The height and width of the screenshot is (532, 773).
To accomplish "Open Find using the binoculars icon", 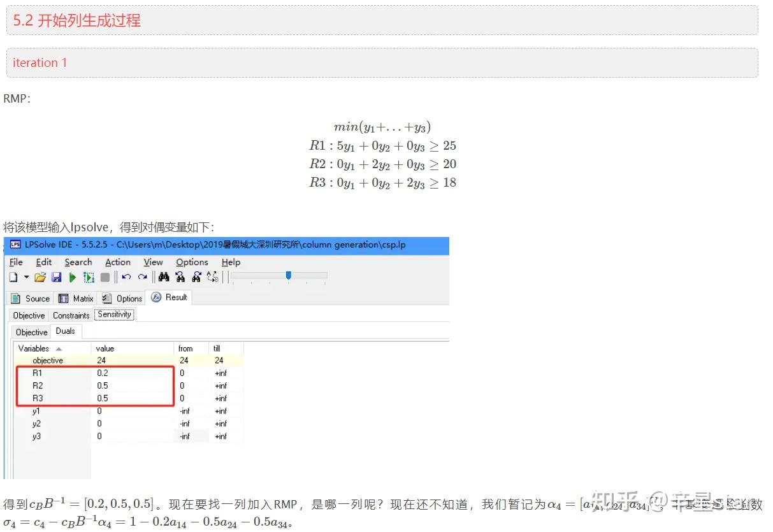I will click(x=163, y=277).
